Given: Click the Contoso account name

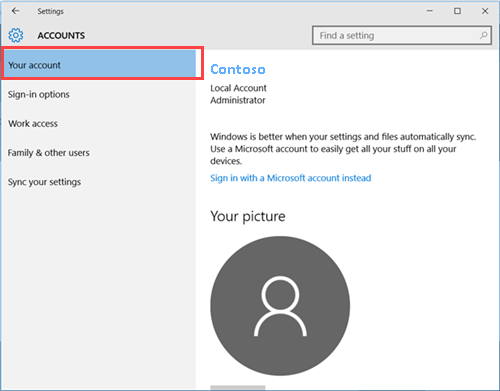Looking at the screenshot, I should point(238,69).
